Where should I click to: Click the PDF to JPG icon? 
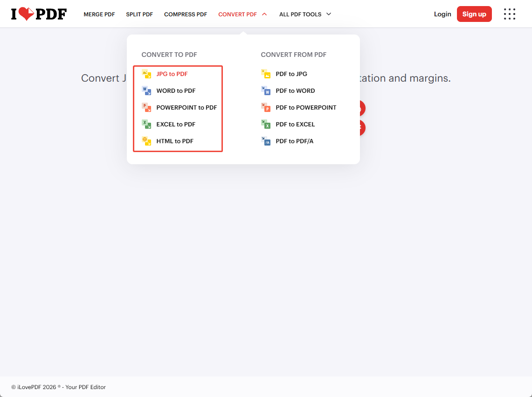pyautogui.click(x=266, y=74)
